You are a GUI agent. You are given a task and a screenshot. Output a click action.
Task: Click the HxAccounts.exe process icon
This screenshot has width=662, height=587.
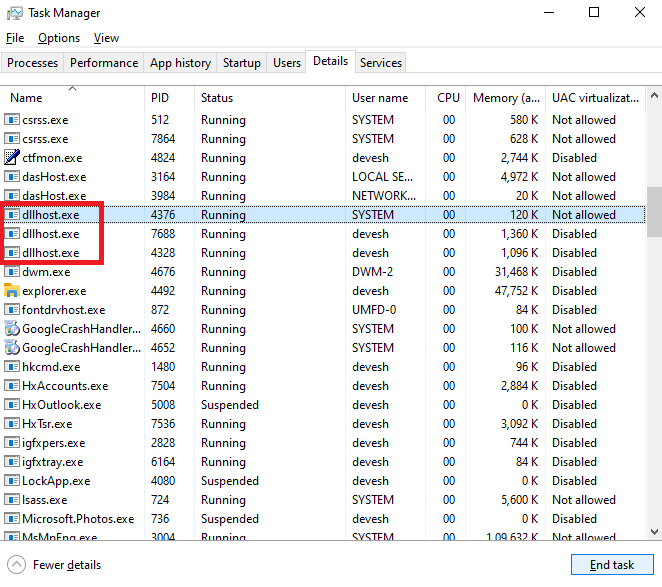point(12,386)
